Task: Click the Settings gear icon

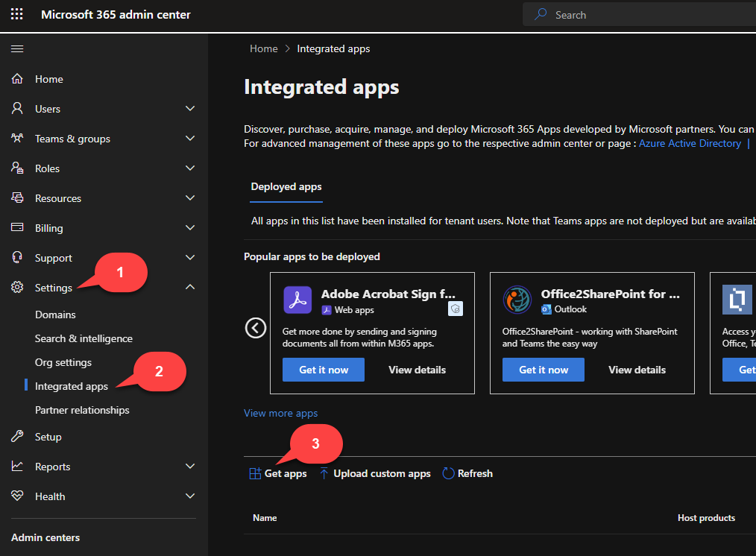Action: point(17,288)
